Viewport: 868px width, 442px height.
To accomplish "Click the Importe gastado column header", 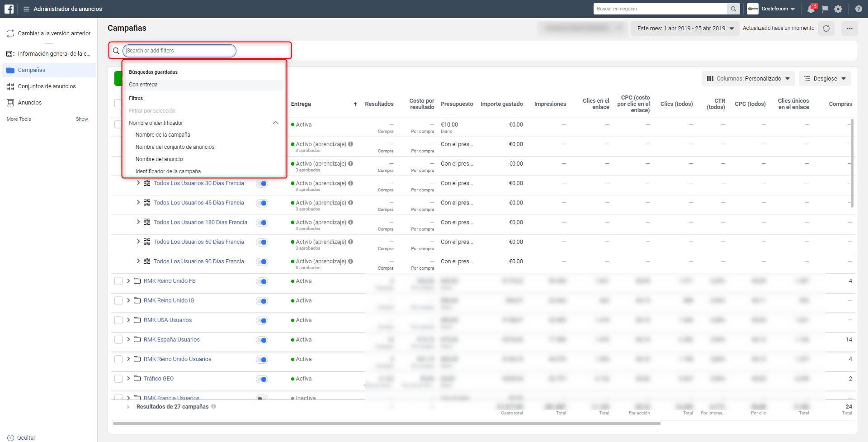I will [x=502, y=104].
